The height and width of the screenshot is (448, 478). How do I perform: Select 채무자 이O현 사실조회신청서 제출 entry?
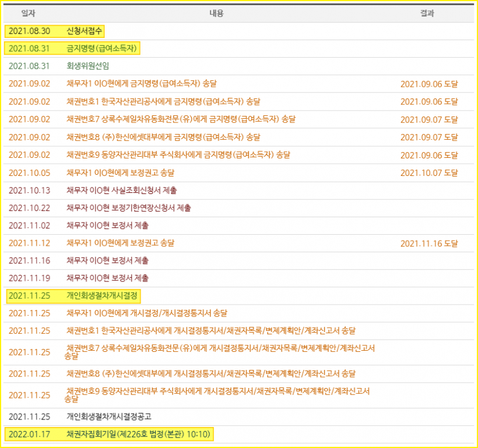click(x=122, y=191)
